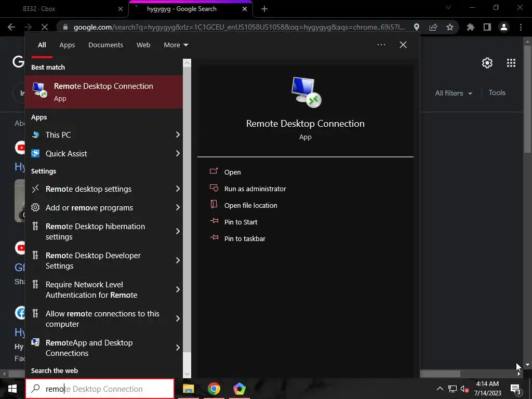Click Open for Remote Desktop Connection
Viewport: 532px width, 399px height.
tap(232, 172)
